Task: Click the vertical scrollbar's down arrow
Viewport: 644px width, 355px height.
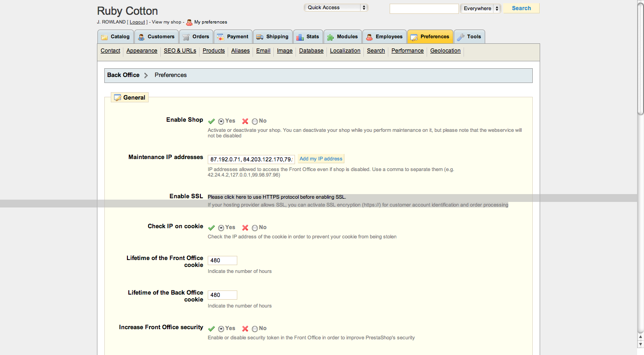Action: [x=640, y=344]
